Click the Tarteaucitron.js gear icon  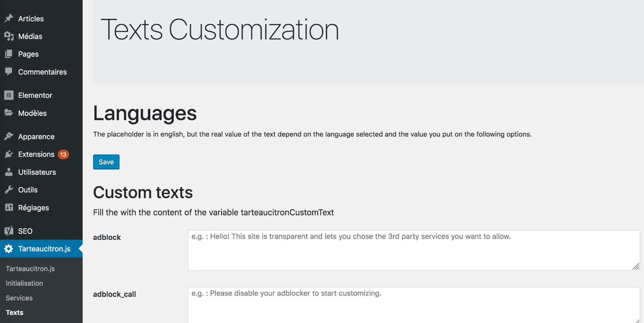pyautogui.click(x=9, y=249)
